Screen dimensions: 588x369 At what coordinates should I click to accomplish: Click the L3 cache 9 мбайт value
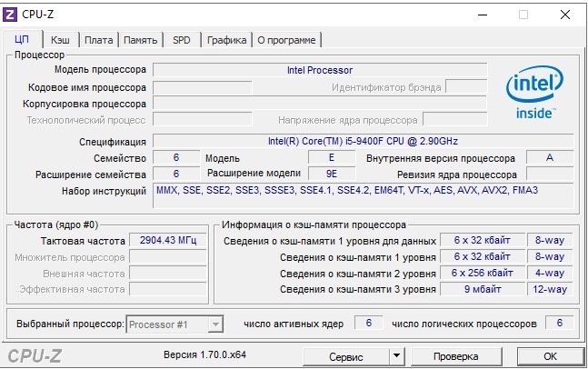pyautogui.click(x=483, y=289)
